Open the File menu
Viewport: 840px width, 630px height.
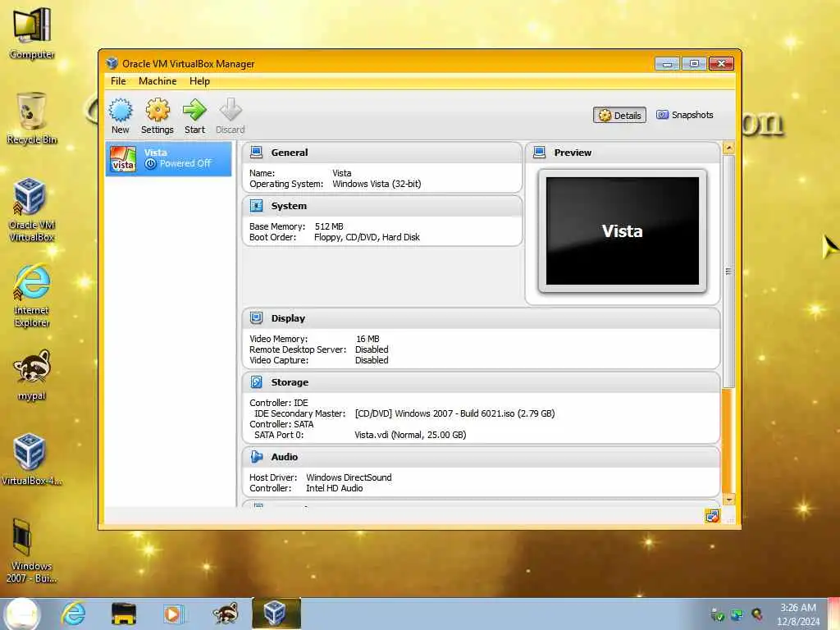(118, 81)
